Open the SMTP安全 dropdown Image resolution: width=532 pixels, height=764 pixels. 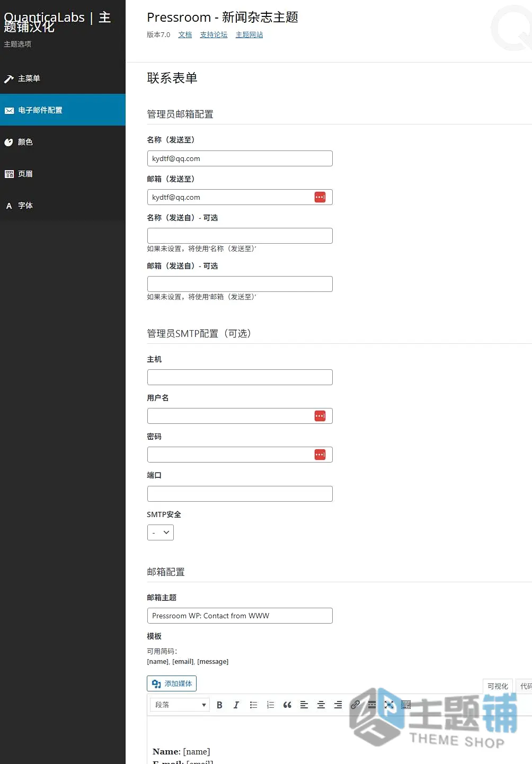(x=160, y=532)
